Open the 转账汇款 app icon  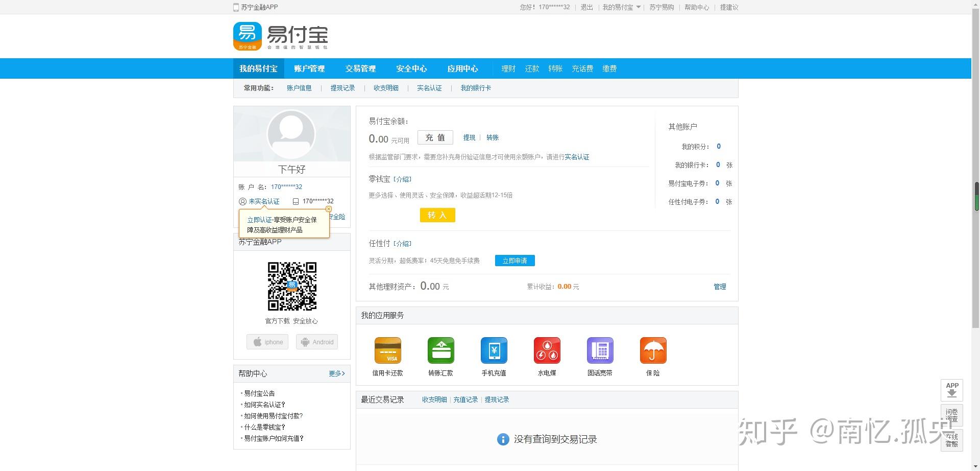click(x=441, y=350)
